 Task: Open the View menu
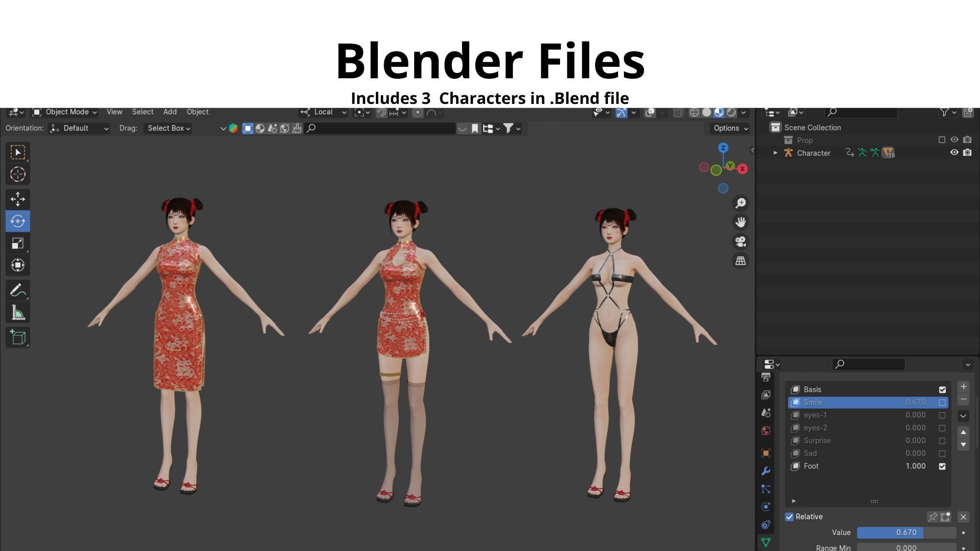point(115,112)
